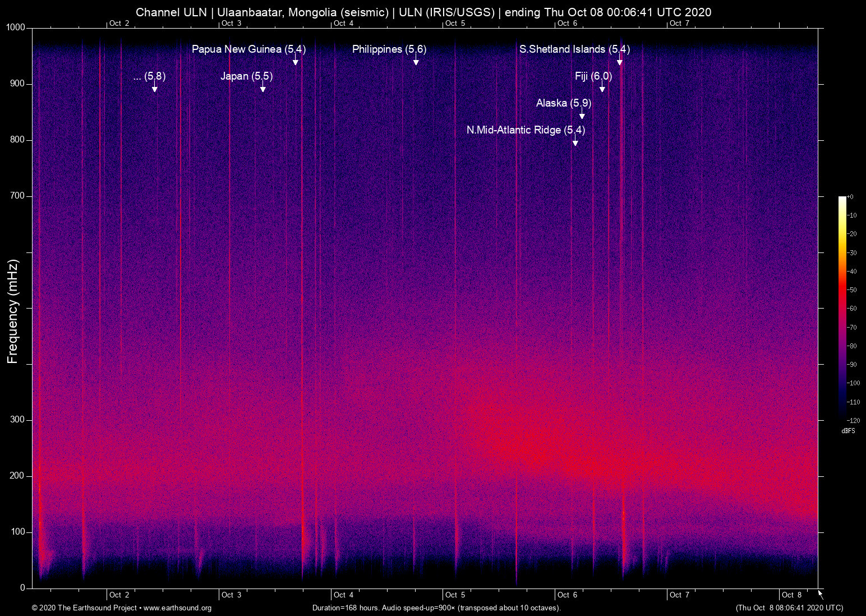866x616 pixels.
Task: Click the +0 value on the color scale
Action: pos(851,197)
